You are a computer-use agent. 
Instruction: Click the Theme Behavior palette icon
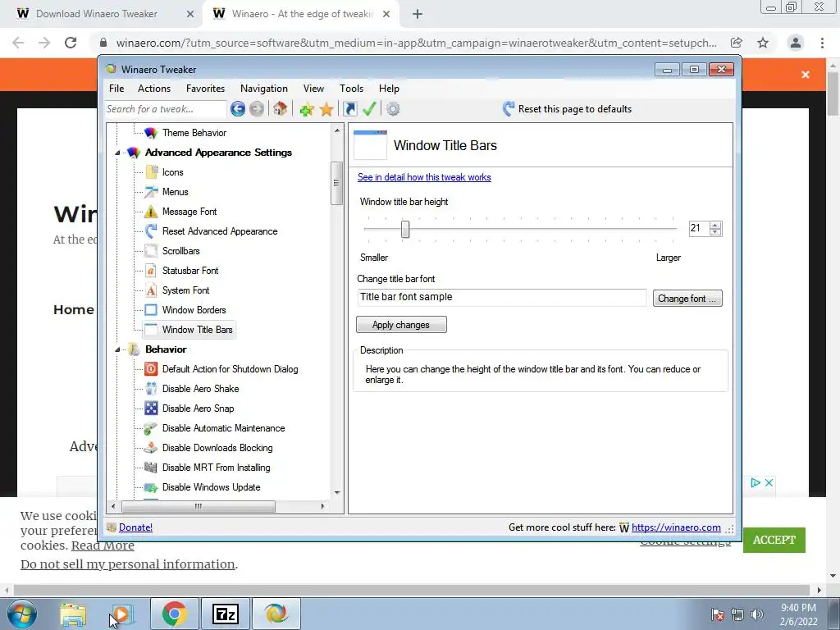(152, 133)
